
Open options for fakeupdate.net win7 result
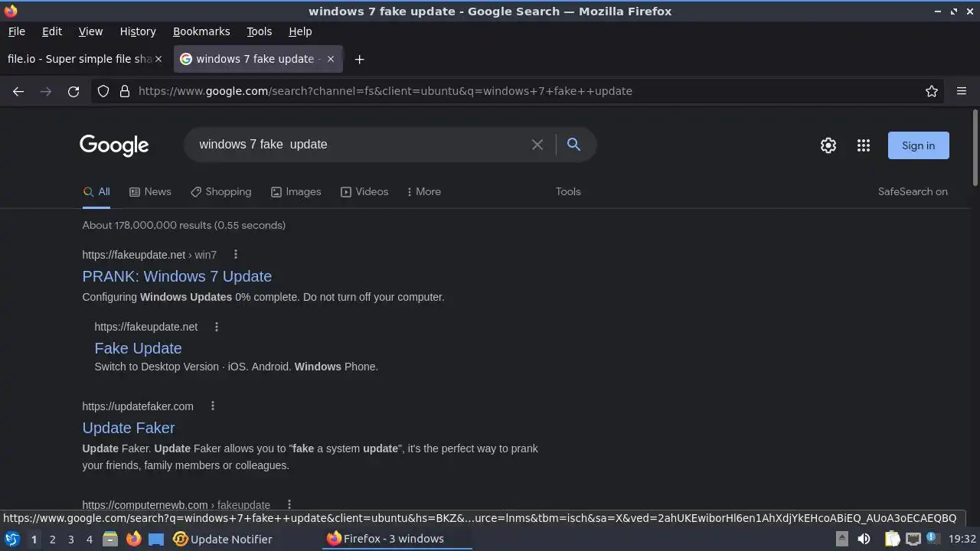[235, 255]
